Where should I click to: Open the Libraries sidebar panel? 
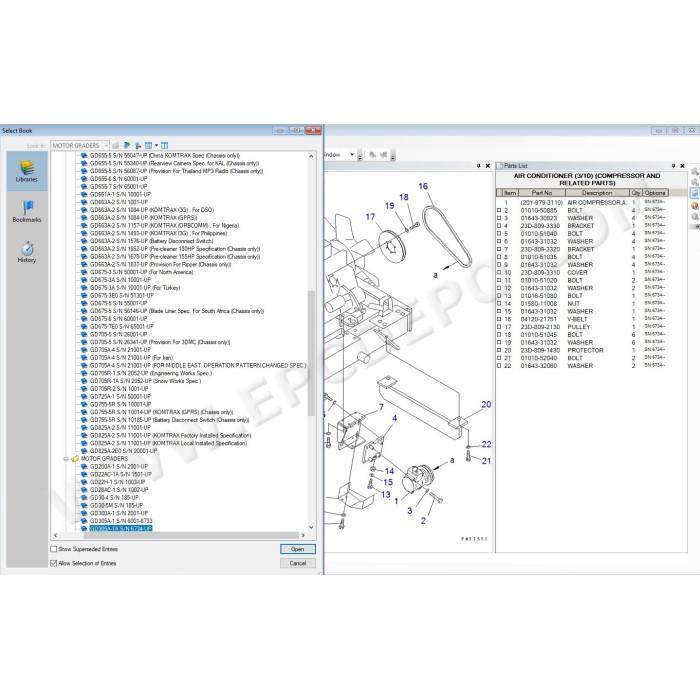click(27, 171)
